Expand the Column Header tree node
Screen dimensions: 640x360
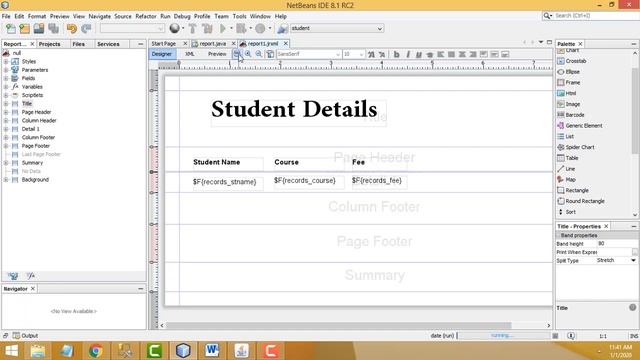pyautogui.click(x=6, y=121)
